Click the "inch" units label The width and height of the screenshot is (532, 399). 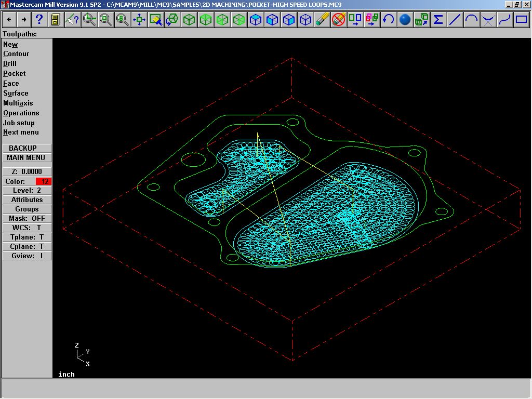coord(66,374)
